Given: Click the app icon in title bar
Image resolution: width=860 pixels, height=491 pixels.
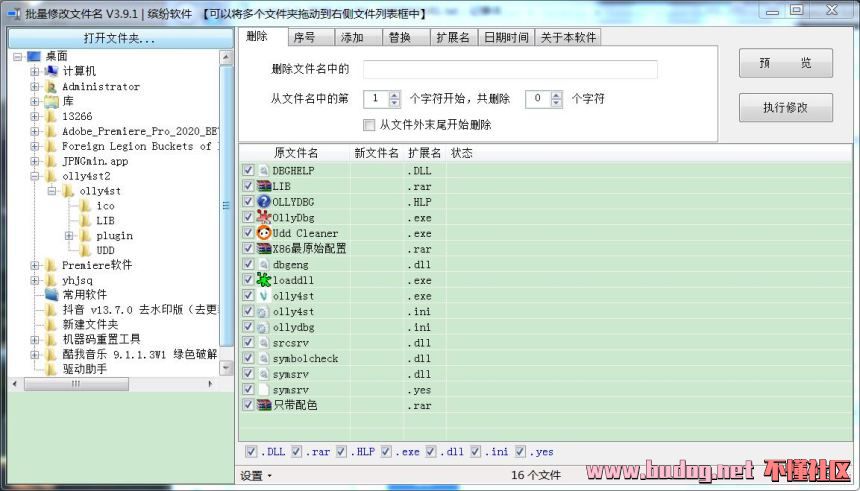Looking at the screenshot, I should [x=13, y=13].
